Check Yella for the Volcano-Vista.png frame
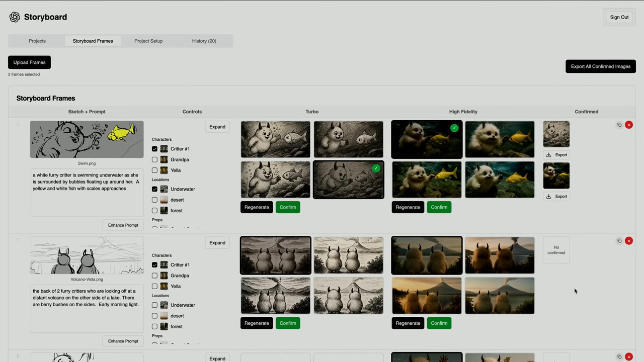644x362 pixels. click(x=154, y=287)
